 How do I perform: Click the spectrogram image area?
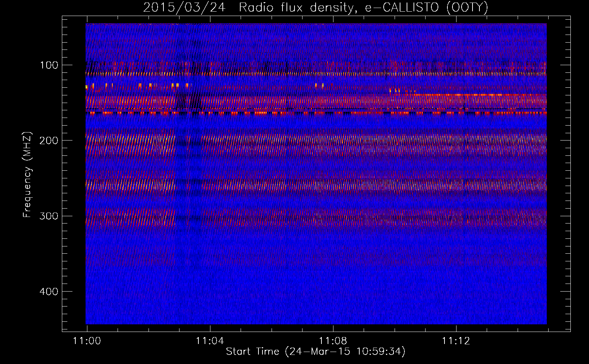pyautogui.click(x=316, y=174)
